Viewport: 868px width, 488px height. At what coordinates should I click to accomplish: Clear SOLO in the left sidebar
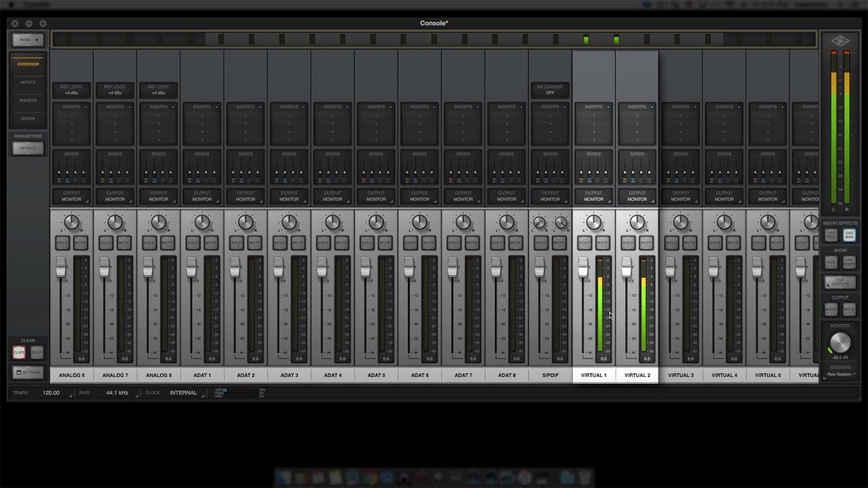pos(37,352)
